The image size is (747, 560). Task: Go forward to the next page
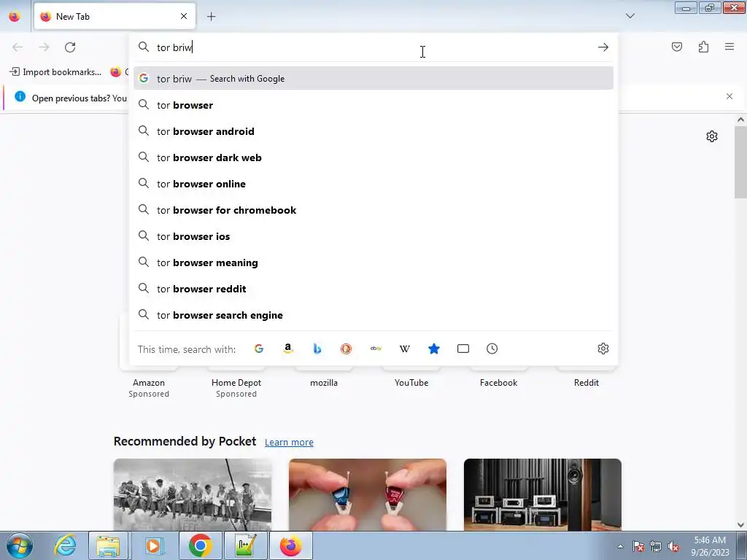click(44, 47)
